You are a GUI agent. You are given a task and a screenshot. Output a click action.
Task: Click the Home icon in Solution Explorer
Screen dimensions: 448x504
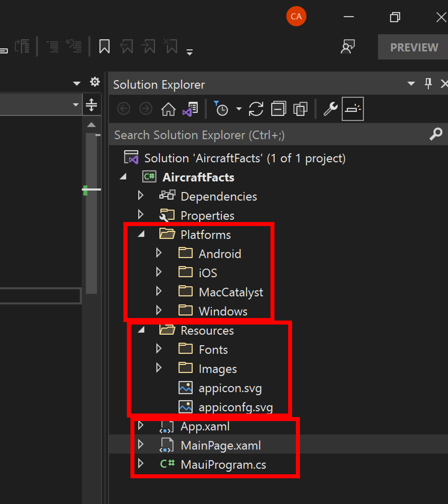coord(168,109)
